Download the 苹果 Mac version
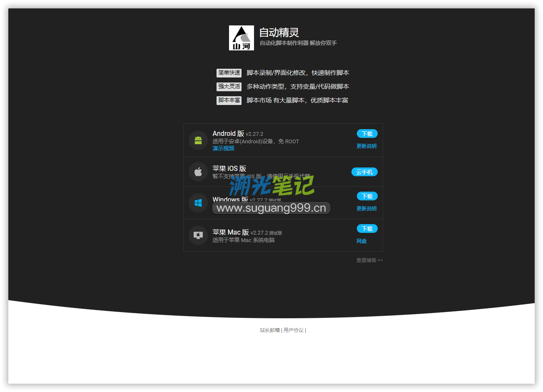543x392 pixels. pos(367,229)
